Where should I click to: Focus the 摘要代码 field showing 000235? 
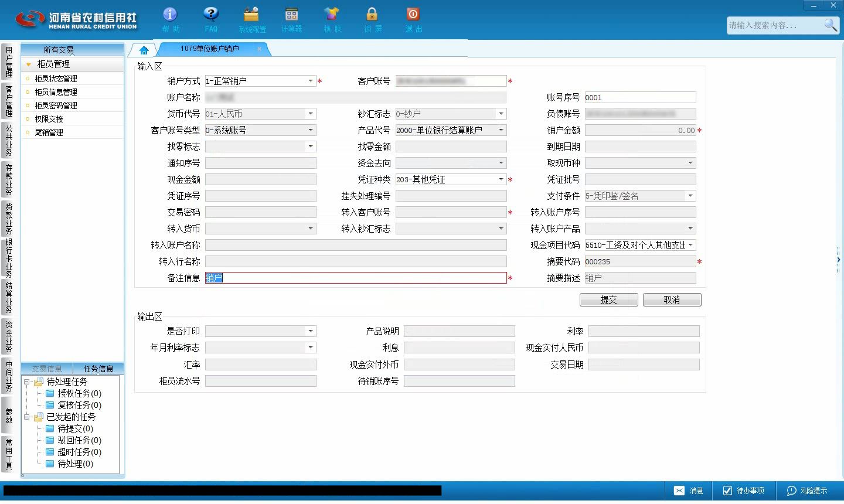coord(640,261)
